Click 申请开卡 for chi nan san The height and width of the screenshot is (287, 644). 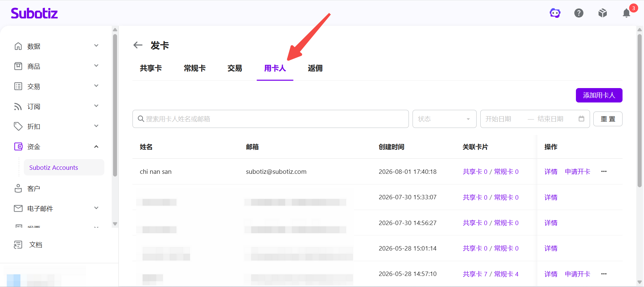[x=578, y=172]
